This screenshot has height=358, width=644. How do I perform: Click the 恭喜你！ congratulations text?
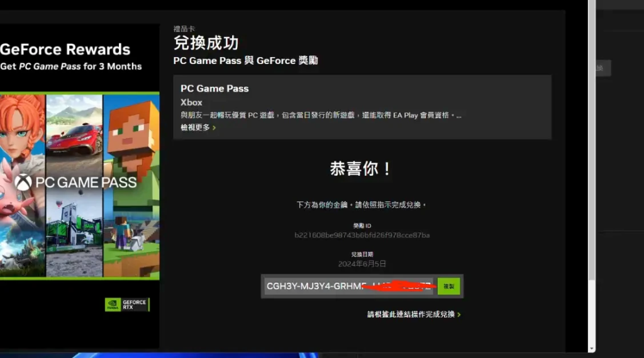pos(362,168)
